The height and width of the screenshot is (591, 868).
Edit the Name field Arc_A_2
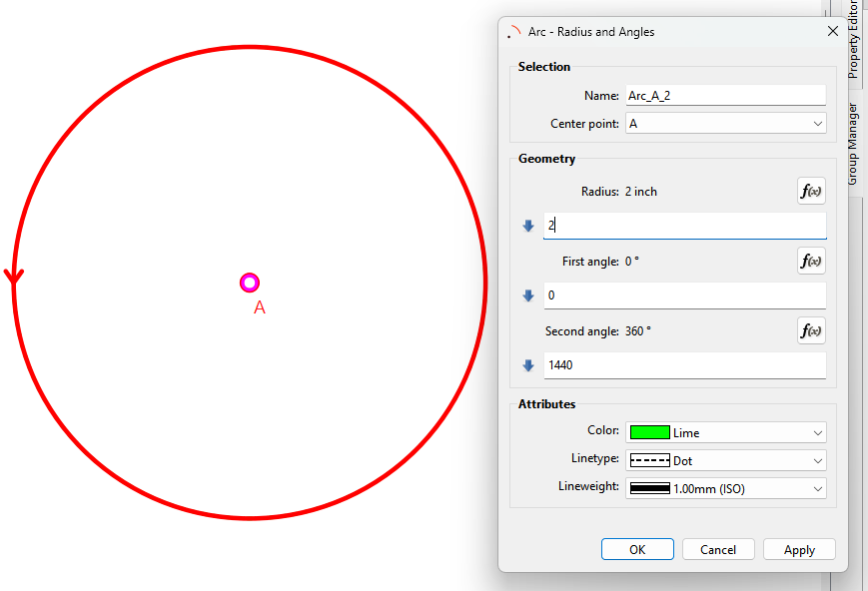(x=726, y=95)
